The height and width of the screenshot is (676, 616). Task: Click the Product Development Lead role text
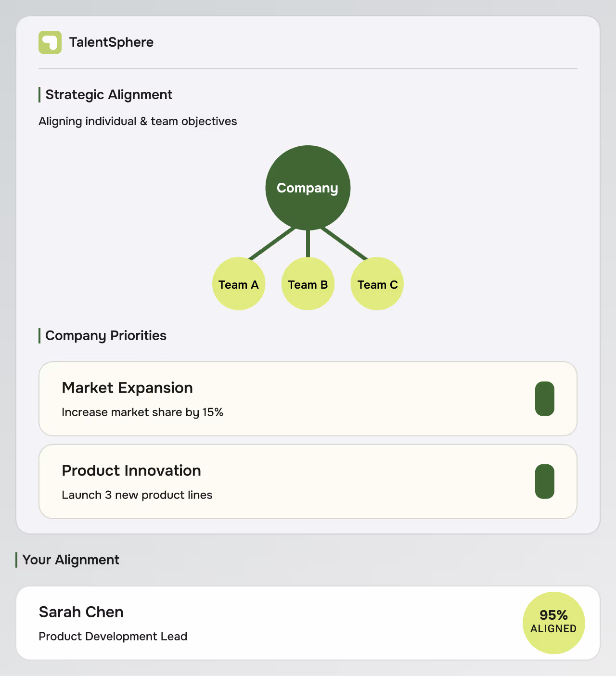[113, 637]
